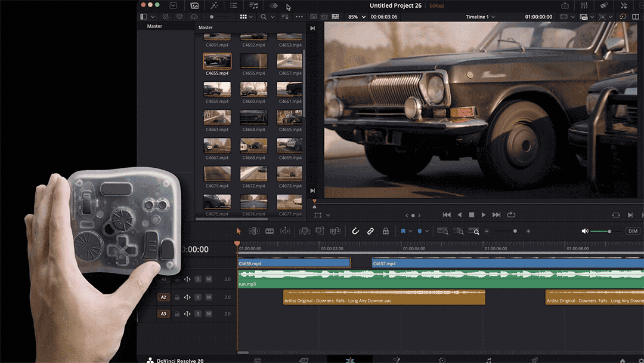Open the audio Mixer panel icon
This screenshot has height=363, width=644.
(x=584, y=5)
